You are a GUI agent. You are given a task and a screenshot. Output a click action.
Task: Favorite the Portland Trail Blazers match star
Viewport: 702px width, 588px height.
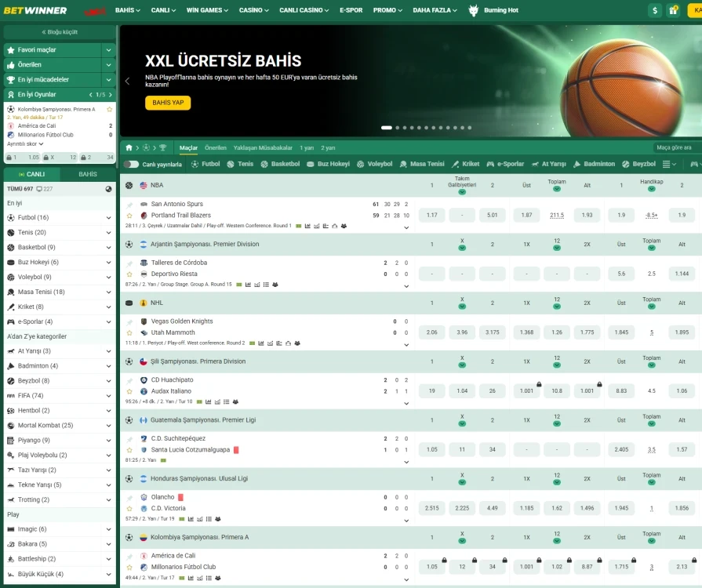129,216
